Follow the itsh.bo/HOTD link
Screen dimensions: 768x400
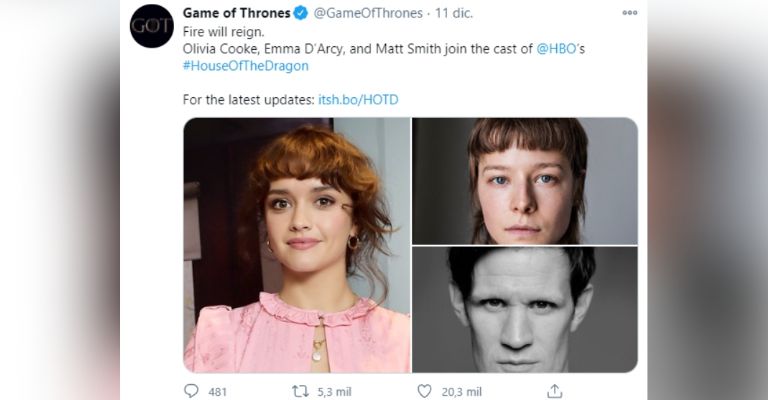click(x=360, y=100)
